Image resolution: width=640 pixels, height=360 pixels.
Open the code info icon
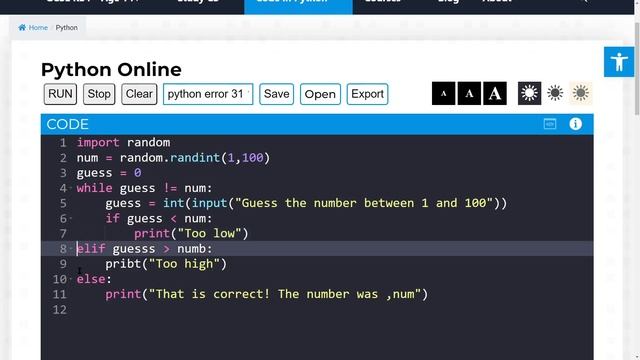pyautogui.click(x=576, y=124)
